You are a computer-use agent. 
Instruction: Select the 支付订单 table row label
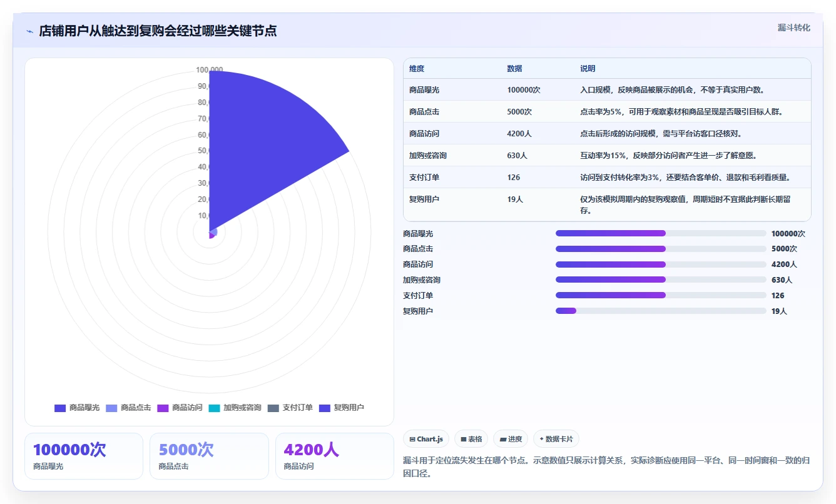pos(424,178)
